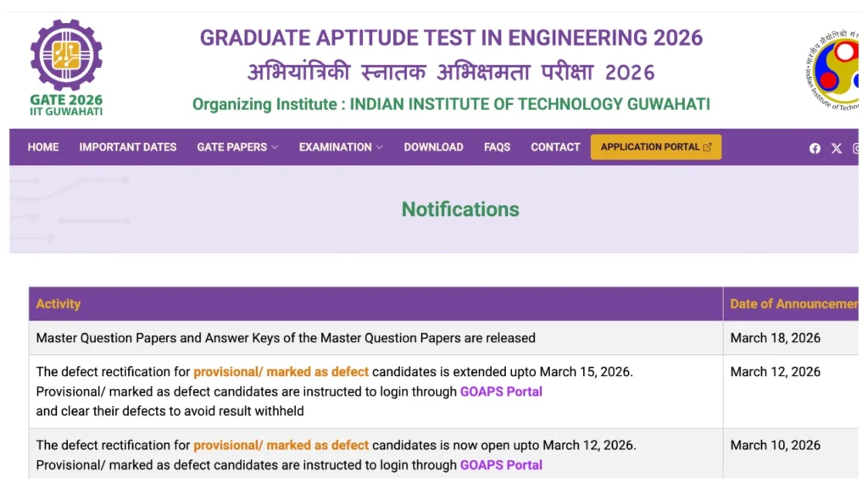
Task: Navigate to the HOME menu item
Action: [x=42, y=147]
